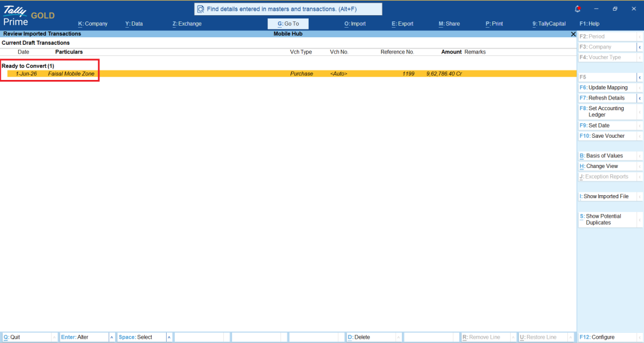This screenshot has height=343, width=644.
Task: Click the Reference No. column header
Action: [x=397, y=52]
